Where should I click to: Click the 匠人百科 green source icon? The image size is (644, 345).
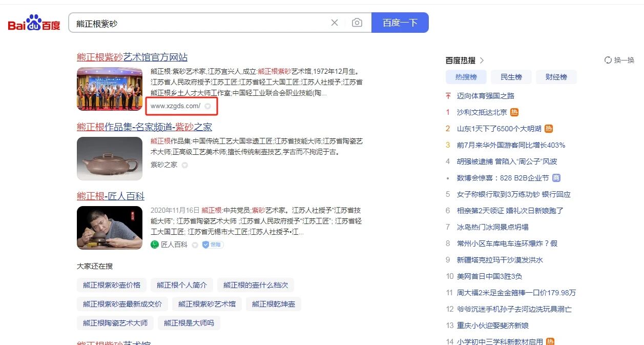coord(155,245)
